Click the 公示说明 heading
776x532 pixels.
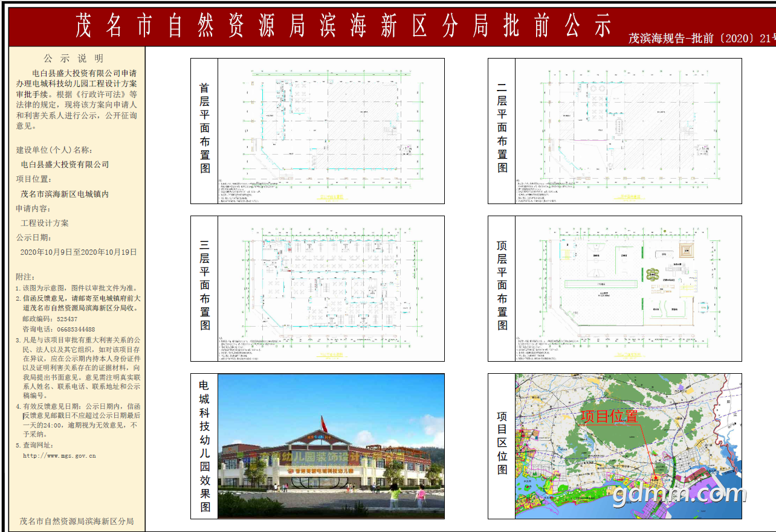coord(74,59)
